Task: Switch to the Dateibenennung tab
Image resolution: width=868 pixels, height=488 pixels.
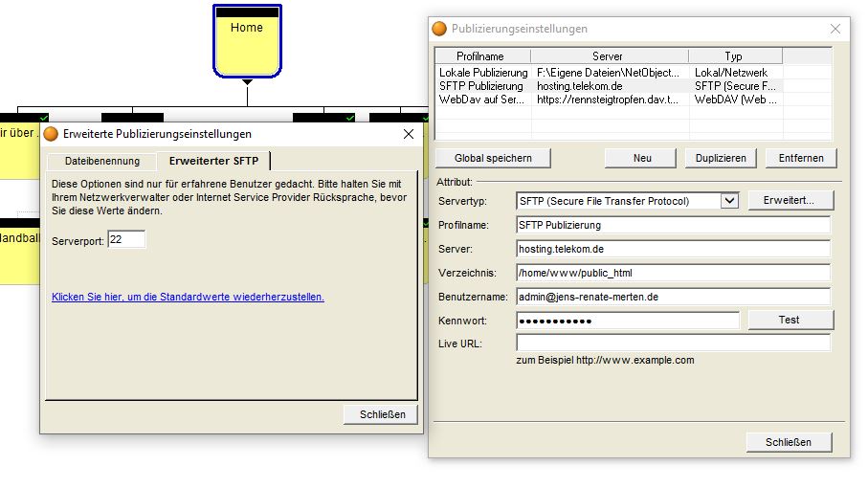Action: click(101, 161)
